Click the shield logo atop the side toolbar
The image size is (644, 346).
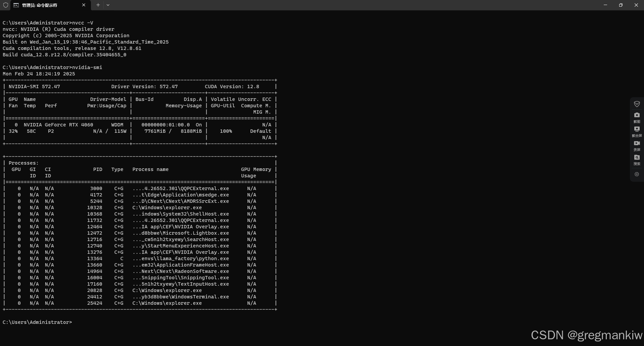[637, 104]
